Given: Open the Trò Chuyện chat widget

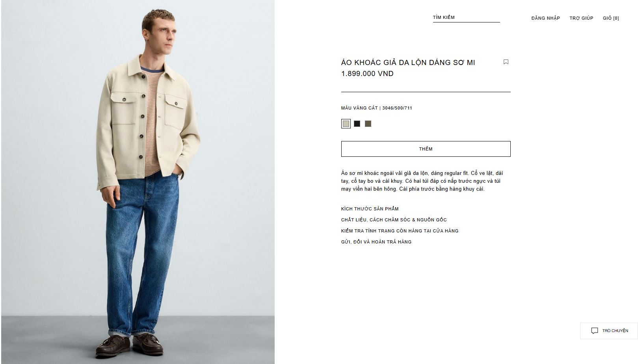Looking at the screenshot, I should pos(609,331).
